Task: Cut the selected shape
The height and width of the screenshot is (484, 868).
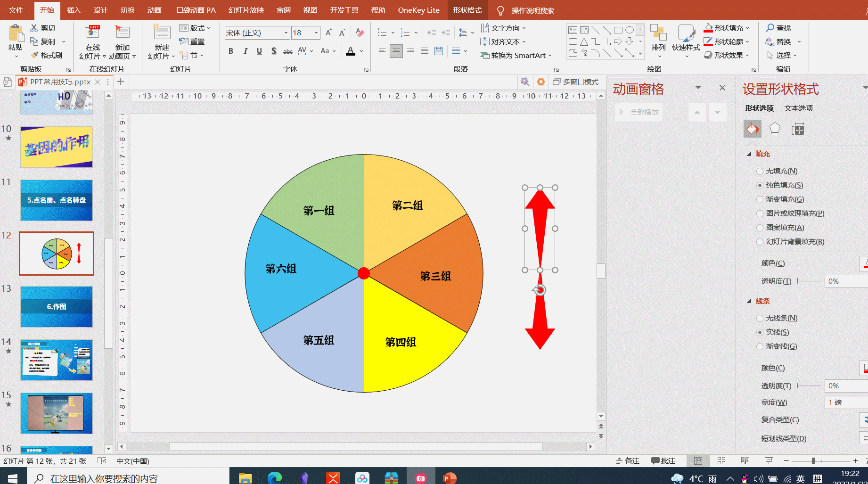Action: pos(43,28)
